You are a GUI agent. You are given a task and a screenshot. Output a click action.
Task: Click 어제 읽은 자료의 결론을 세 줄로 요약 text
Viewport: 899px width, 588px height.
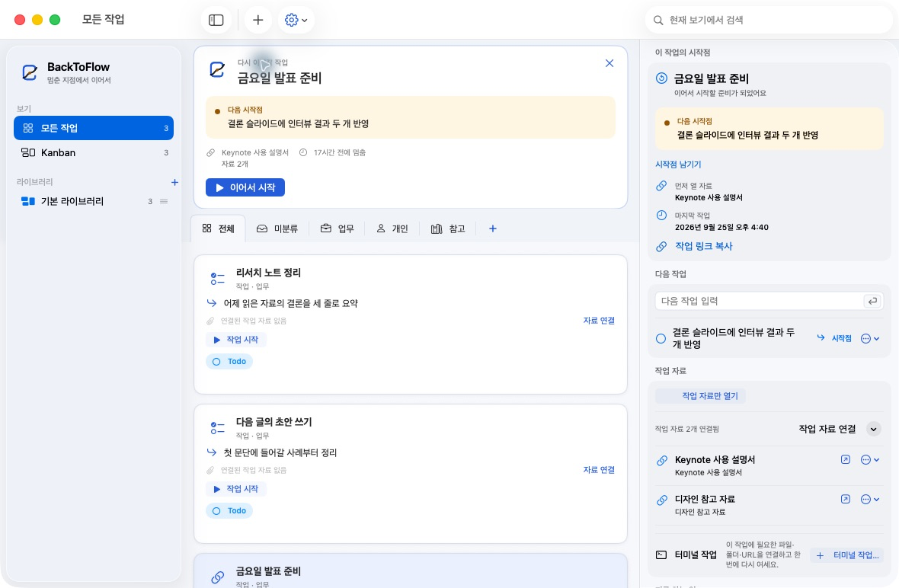pyautogui.click(x=290, y=303)
